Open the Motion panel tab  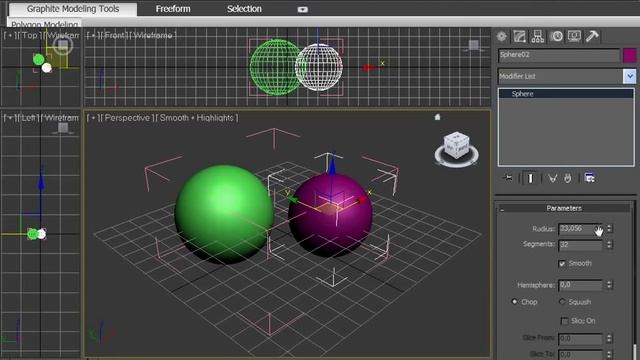(556, 36)
